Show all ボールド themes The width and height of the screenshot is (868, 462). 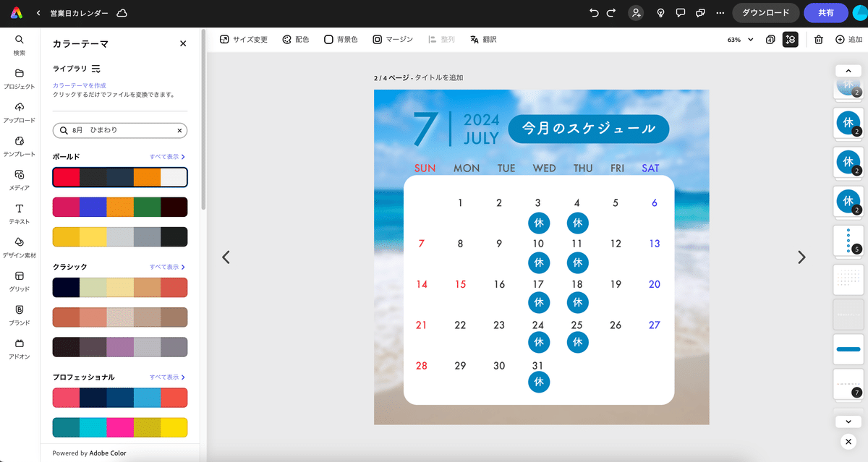click(167, 156)
